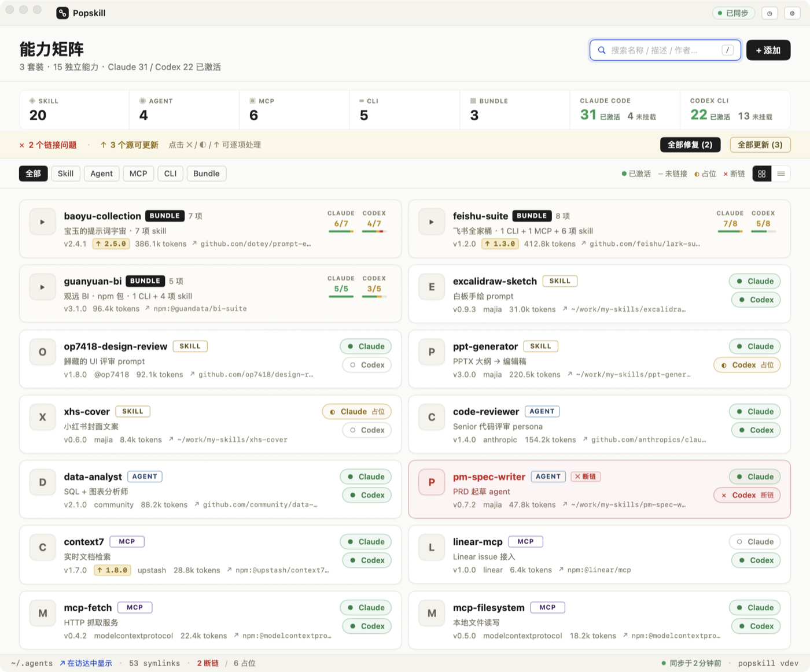Click the SKILL 20 stat card
Viewport: 810px width, 672px height.
74,109
